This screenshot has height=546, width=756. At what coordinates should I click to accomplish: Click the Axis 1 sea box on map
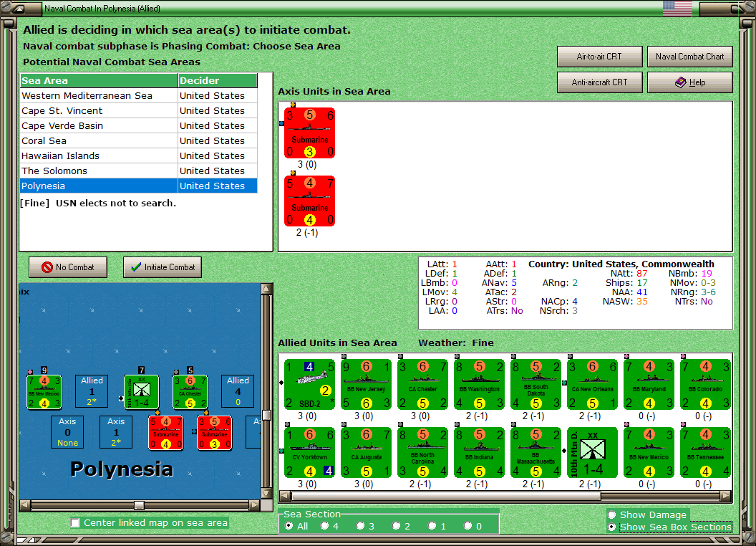coord(116,432)
